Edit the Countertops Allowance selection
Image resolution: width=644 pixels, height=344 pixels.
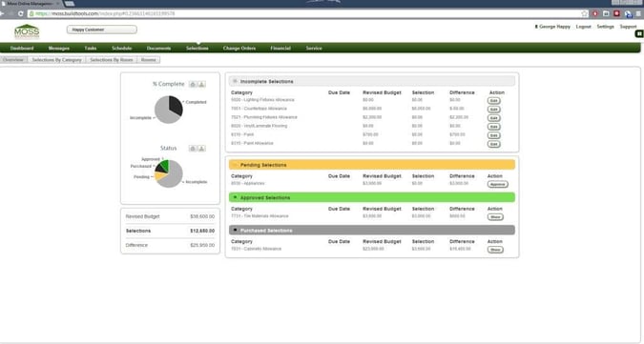(493, 110)
